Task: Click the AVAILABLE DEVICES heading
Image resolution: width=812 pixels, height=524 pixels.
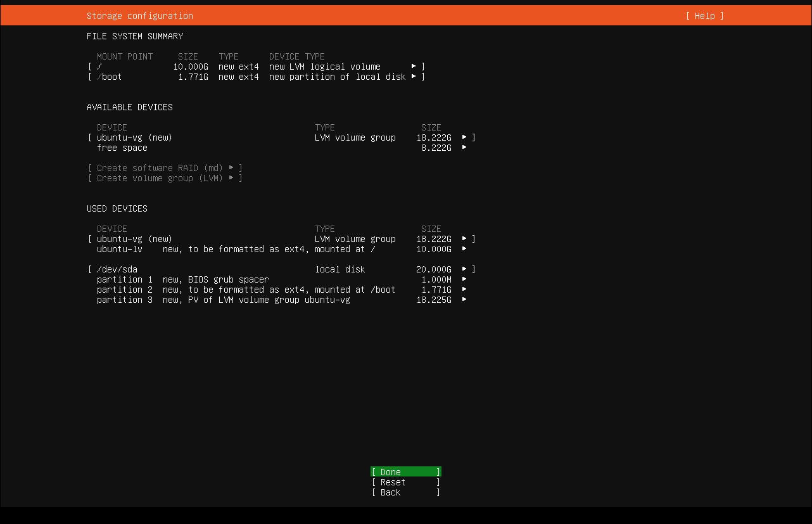Action: (130, 107)
